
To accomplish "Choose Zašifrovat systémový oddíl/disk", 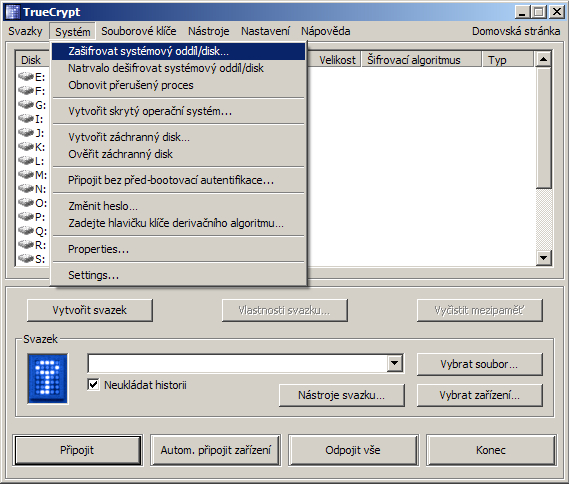I will [x=179, y=51].
